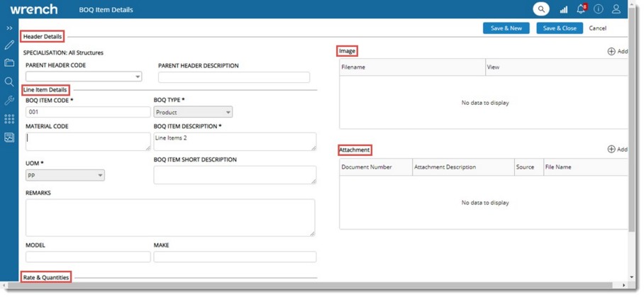644x297 pixels.
Task: Click the sidebar search magnifier icon
Action: [x=9, y=82]
